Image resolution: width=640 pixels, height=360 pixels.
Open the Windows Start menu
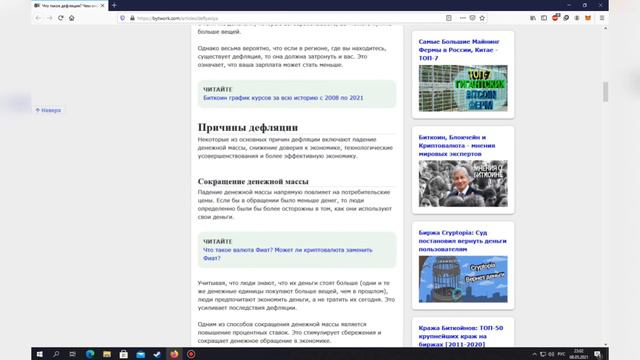click(x=40, y=354)
